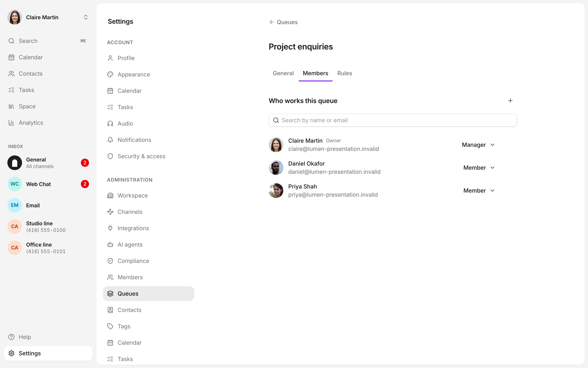Open Claire Martin's Manager role dropdown
588x368 pixels.
pyautogui.click(x=478, y=145)
